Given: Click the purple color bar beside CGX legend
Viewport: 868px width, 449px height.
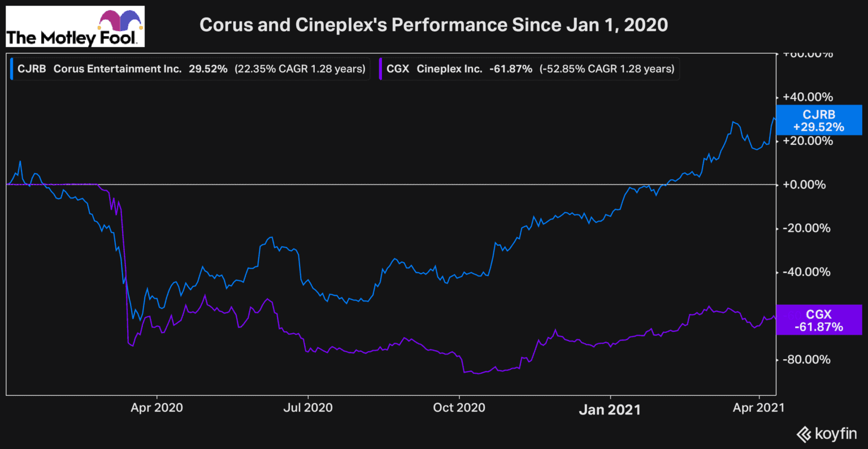Looking at the screenshot, I should point(381,69).
